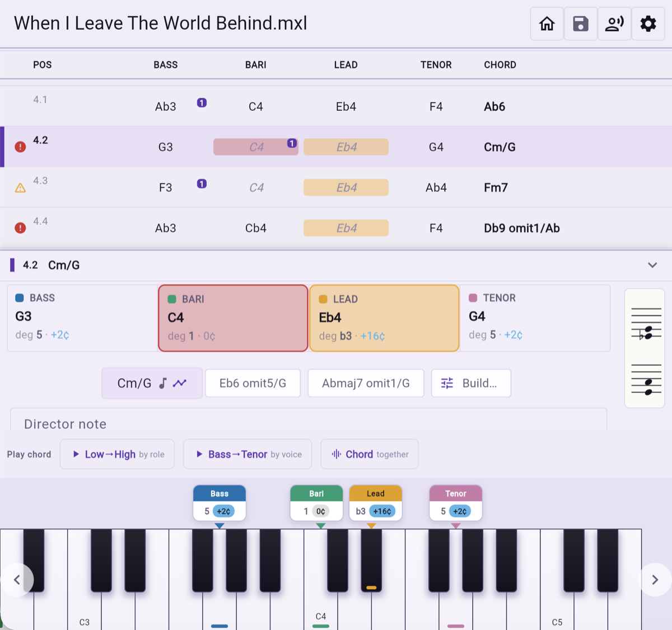Click the TENOR column header
672x630 pixels.
point(436,65)
